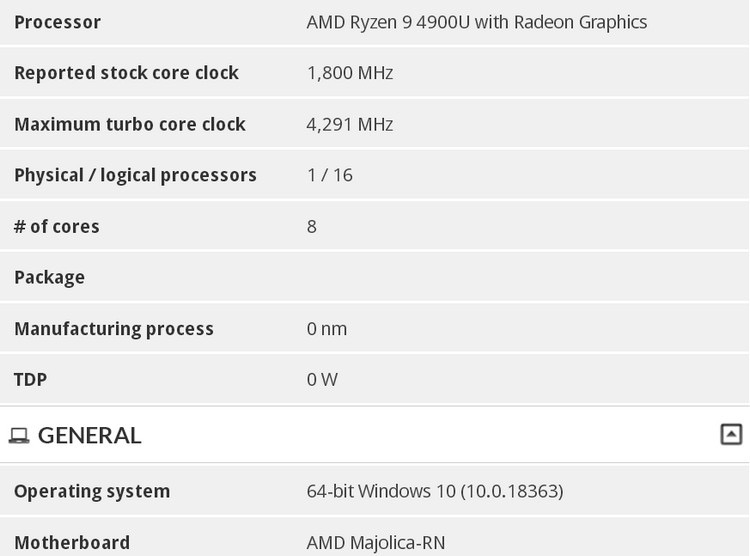Select the 4,291 MHz value
The width and height of the screenshot is (750, 556).
(x=349, y=124)
